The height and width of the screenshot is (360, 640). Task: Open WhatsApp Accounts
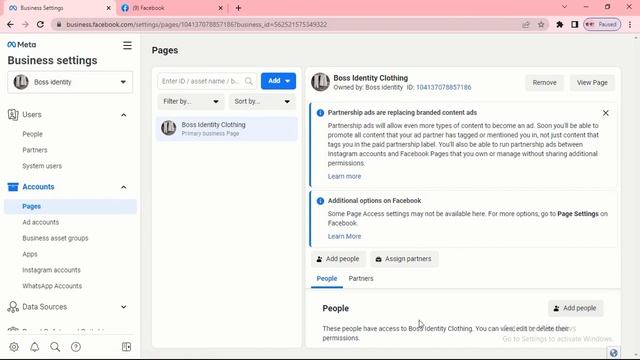(52, 286)
